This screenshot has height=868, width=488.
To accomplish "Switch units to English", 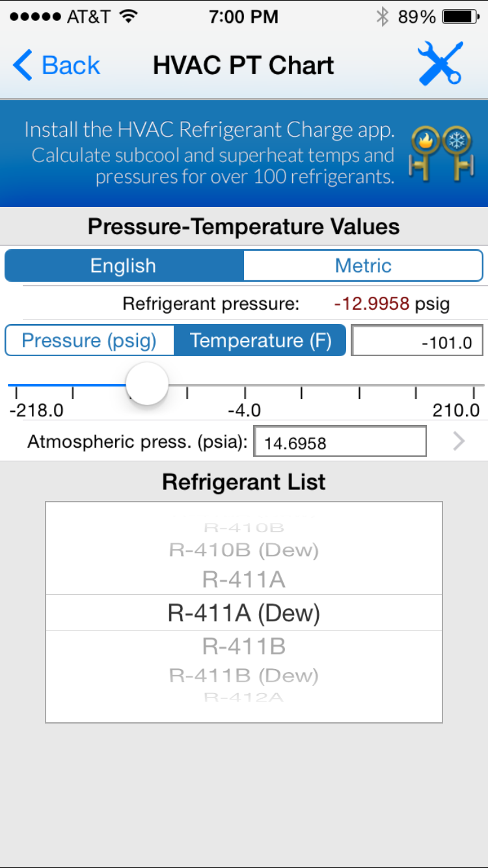I will click(124, 265).
